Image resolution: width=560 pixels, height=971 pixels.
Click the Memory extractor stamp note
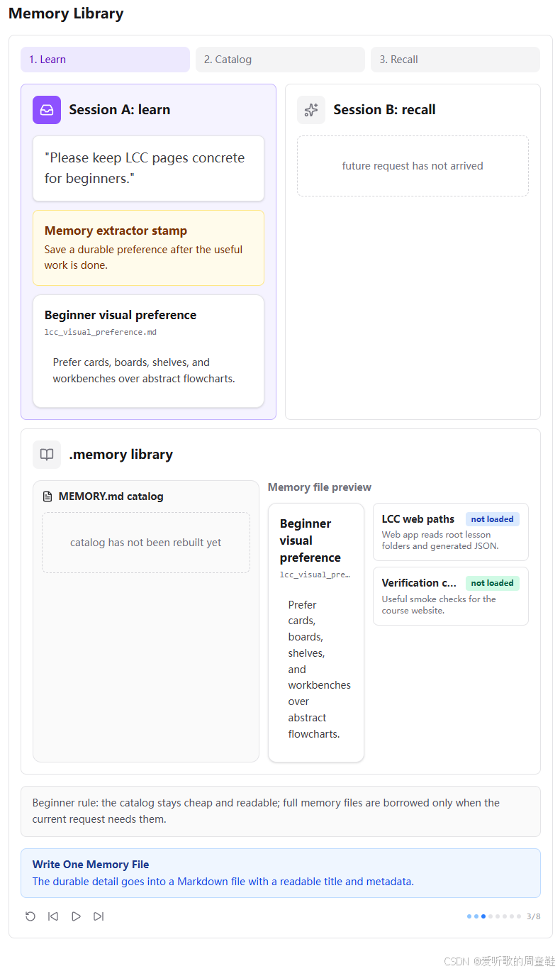(x=148, y=248)
